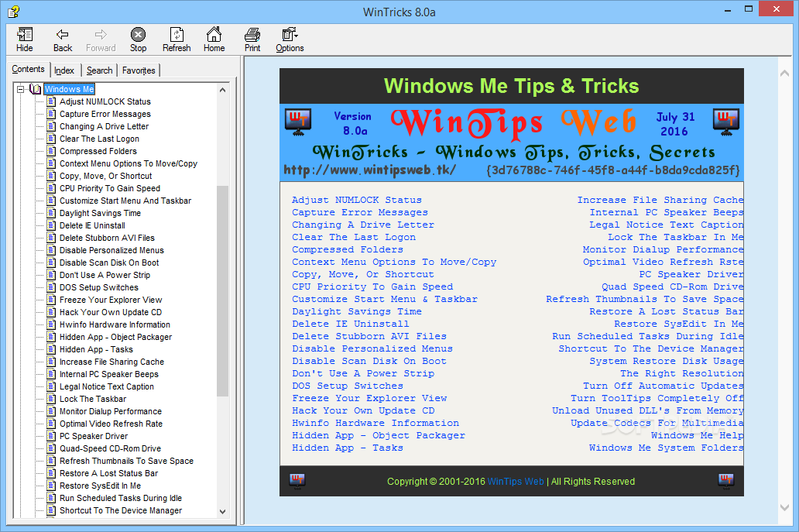Viewport: 799px width, 532px height.
Task: Select Delete IE Uninstall in tree
Action: point(92,225)
